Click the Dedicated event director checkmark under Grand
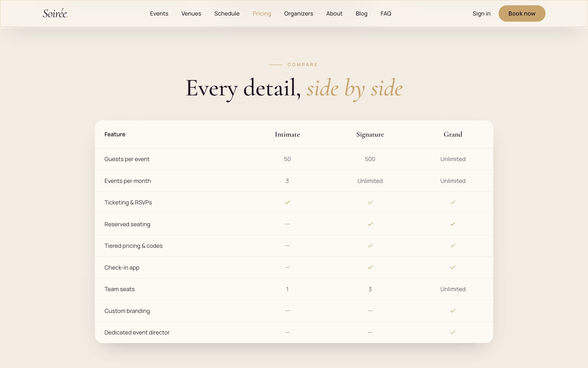The image size is (588, 368). tap(453, 332)
